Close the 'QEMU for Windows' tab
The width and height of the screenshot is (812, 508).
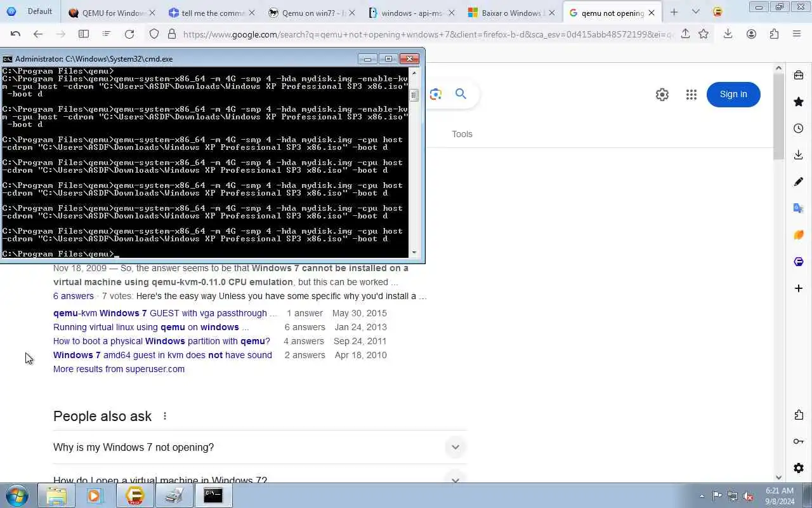coord(152,13)
